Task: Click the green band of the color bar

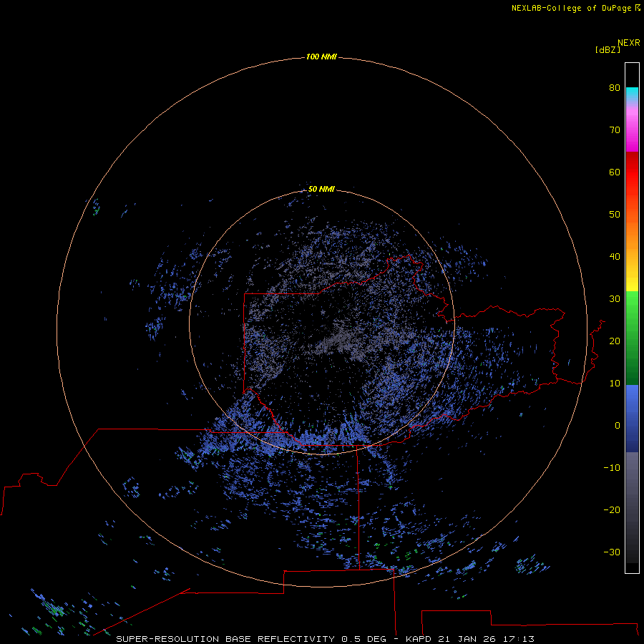Action: pos(632,338)
